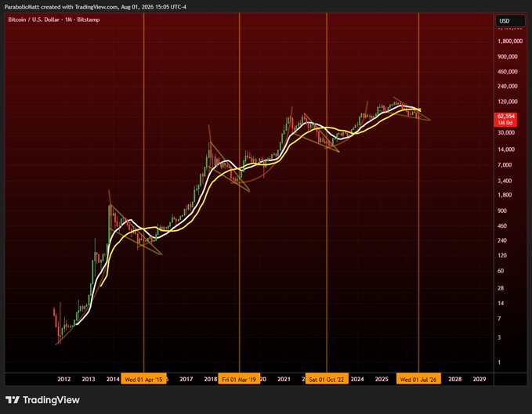
Task: Click the 2024 label on time axis
Action: (357, 379)
